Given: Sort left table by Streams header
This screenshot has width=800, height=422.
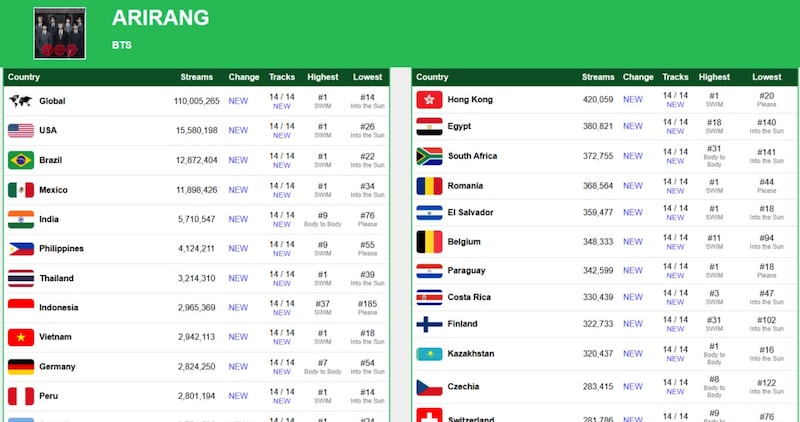Looking at the screenshot, I should tap(197, 77).
